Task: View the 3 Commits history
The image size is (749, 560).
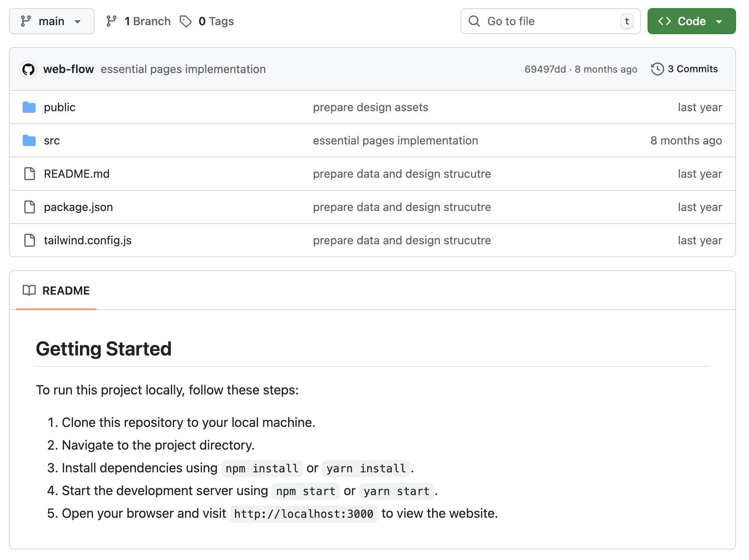Action: pyautogui.click(x=692, y=69)
